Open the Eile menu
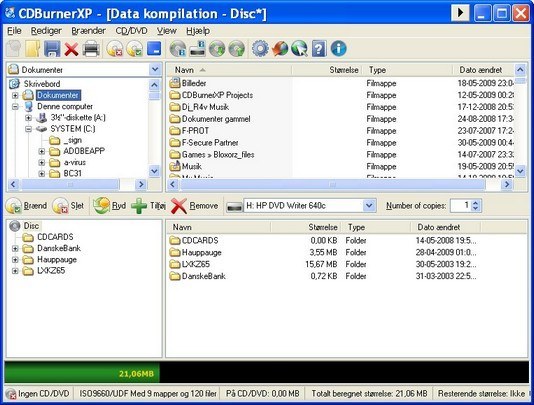 click(x=14, y=31)
